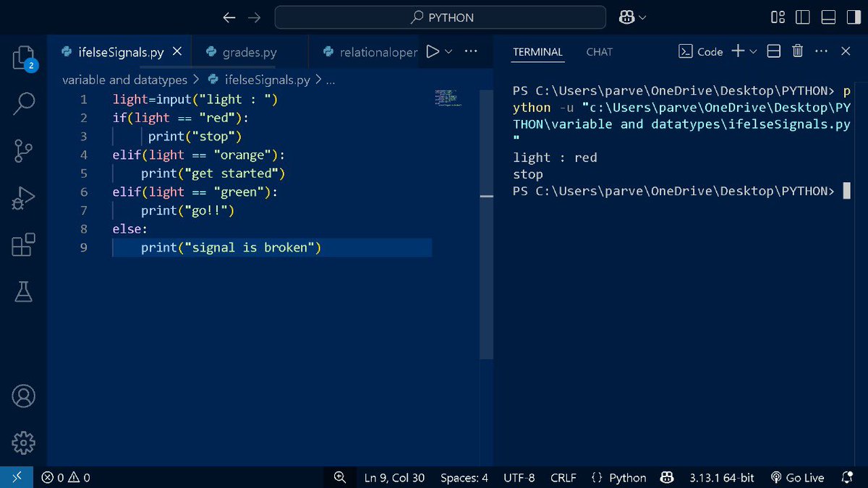Toggle the primary side bar layout icon
This screenshot has width=868, height=488.
[802, 17]
